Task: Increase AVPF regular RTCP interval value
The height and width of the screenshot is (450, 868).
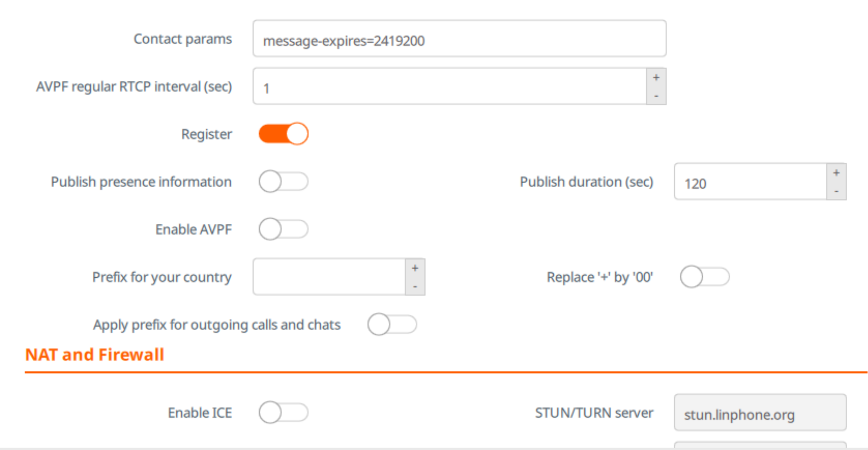Action: (x=656, y=77)
